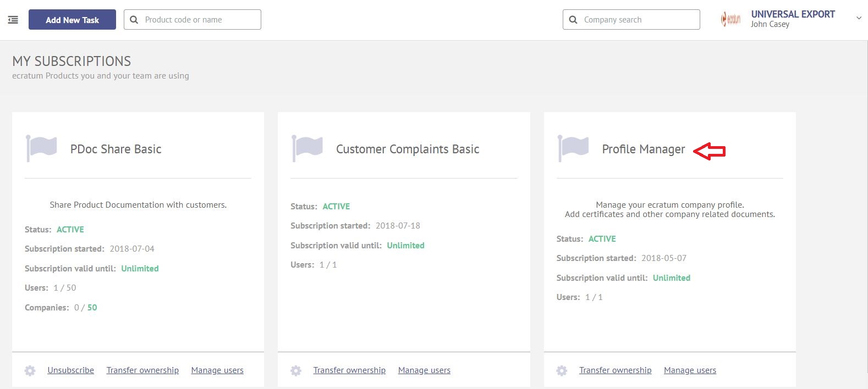Click the ACTIVE status in PDoc Share Basic
Screen dimensions: 868x389
coord(70,230)
